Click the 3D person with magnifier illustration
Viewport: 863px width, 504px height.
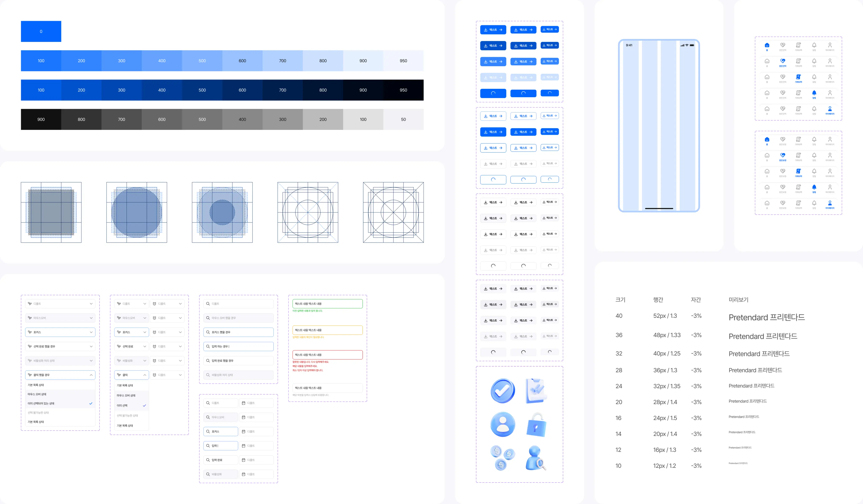(535, 458)
